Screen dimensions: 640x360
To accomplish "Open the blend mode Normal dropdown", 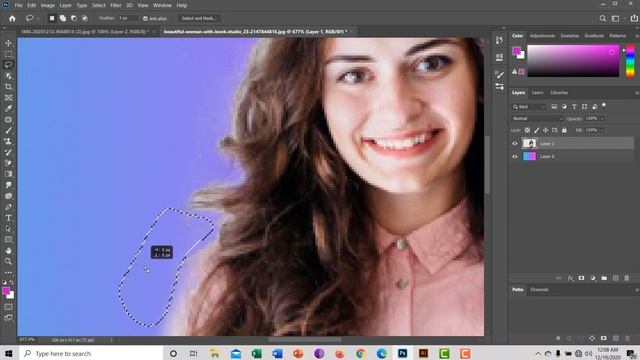I will (x=537, y=118).
